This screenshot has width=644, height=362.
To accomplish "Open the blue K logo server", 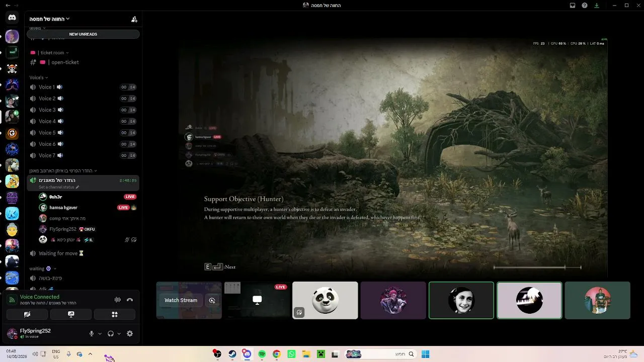I will coord(12,214).
